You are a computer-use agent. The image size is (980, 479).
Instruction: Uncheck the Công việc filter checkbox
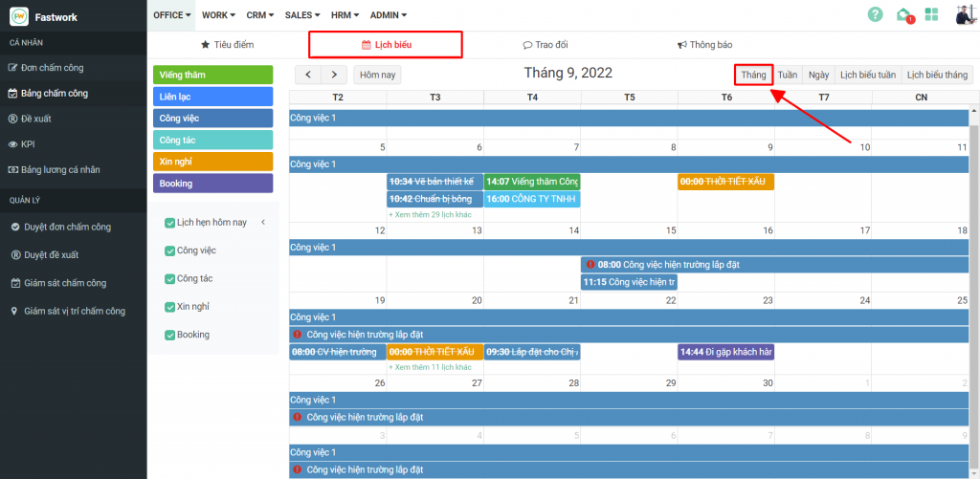pos(170,250)
